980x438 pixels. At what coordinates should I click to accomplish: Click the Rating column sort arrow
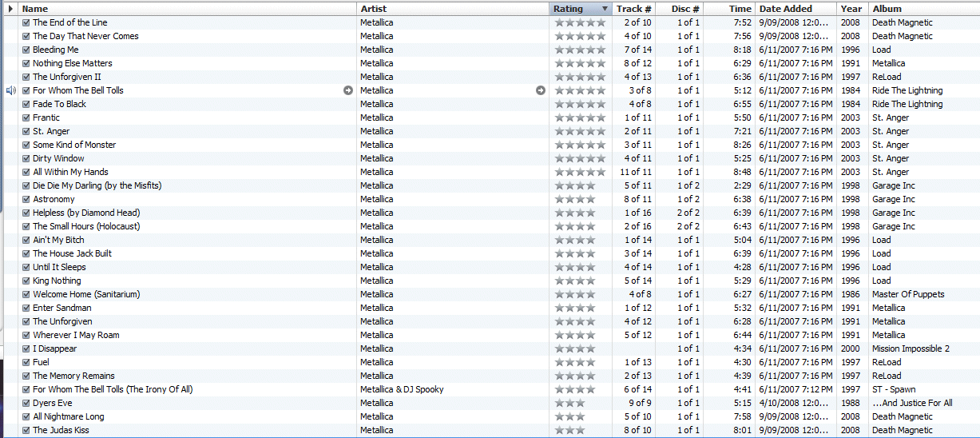tap(605, 9)
